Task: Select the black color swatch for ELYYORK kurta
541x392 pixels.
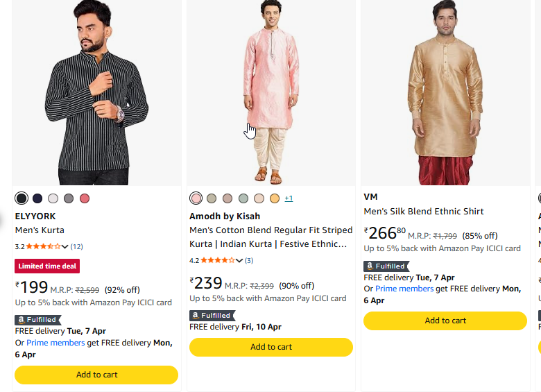Action: (22, 198)
